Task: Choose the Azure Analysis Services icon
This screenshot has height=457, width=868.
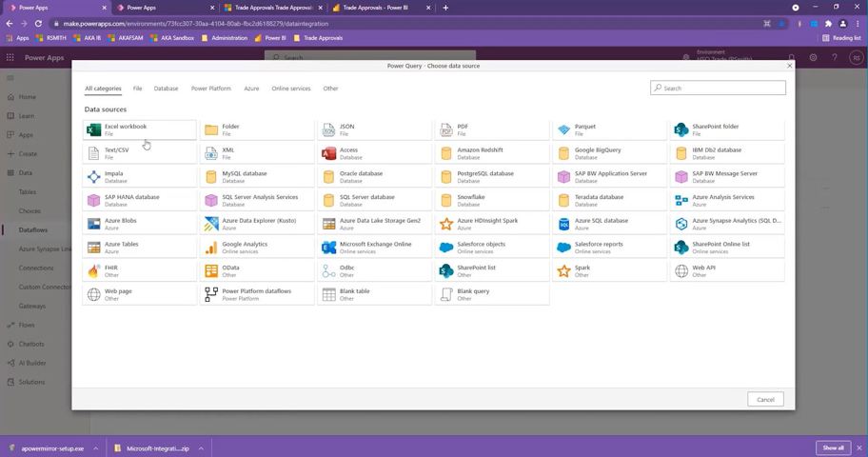Action: tap(681, 201)
